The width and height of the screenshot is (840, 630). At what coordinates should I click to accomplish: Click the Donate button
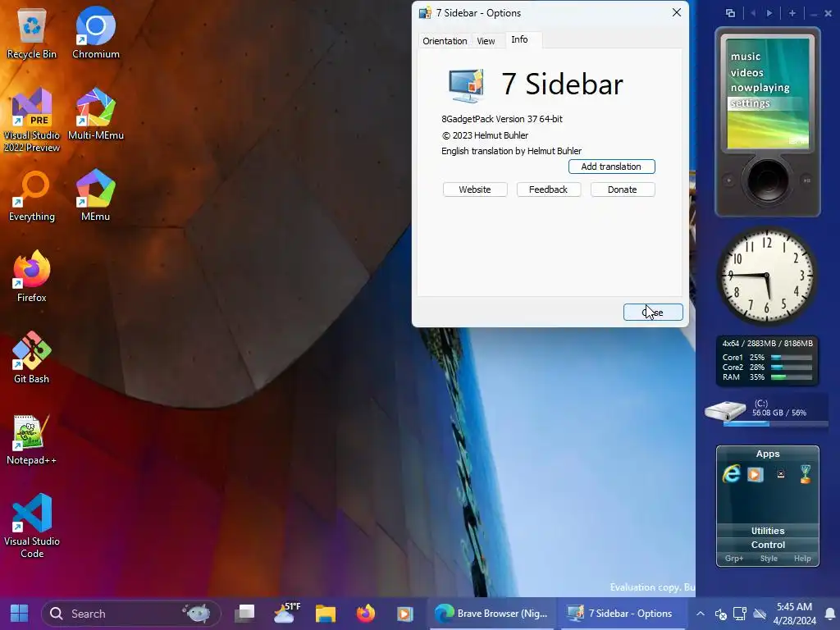pyautogui.click(x=622, y=189)
